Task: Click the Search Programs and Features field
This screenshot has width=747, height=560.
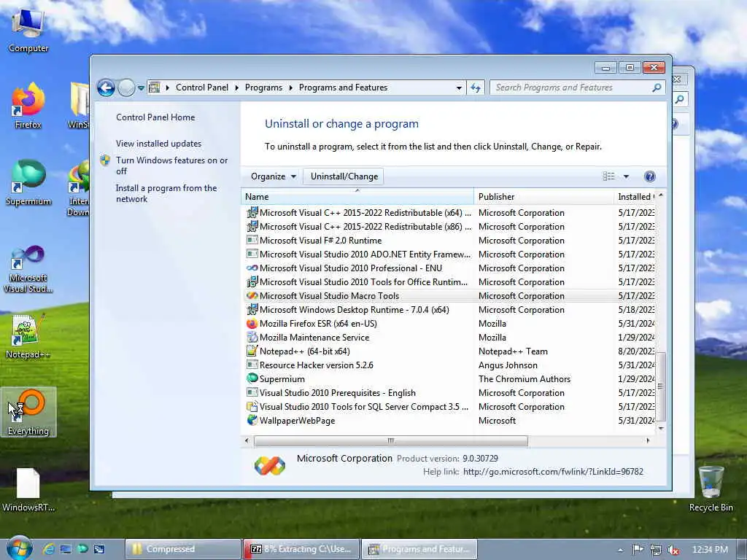Action: (572, 87)
